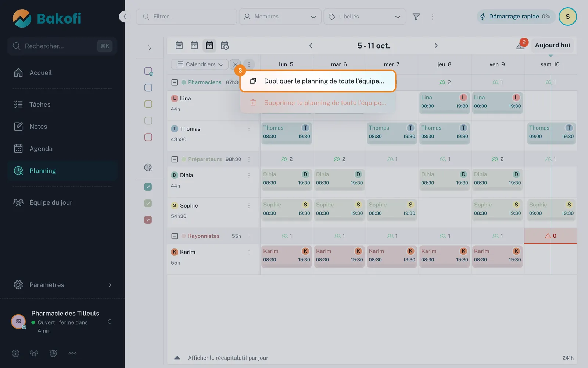The width and height of the screenshot is (588, 368).
Task: Open the Libellés dropdown
Action: [365, 17]
